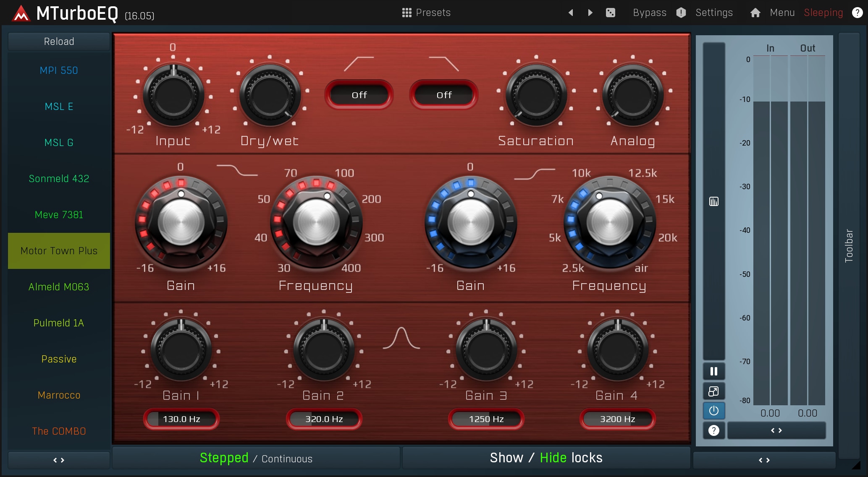Expand the meter panel width arrows
This screenshot has height=477, width=868.
click(776, 430)
